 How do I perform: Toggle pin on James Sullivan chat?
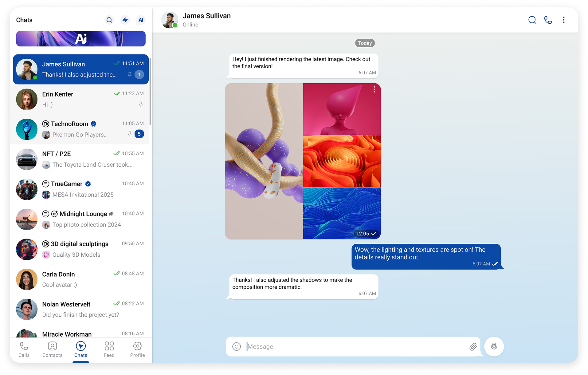click(130, 74)
